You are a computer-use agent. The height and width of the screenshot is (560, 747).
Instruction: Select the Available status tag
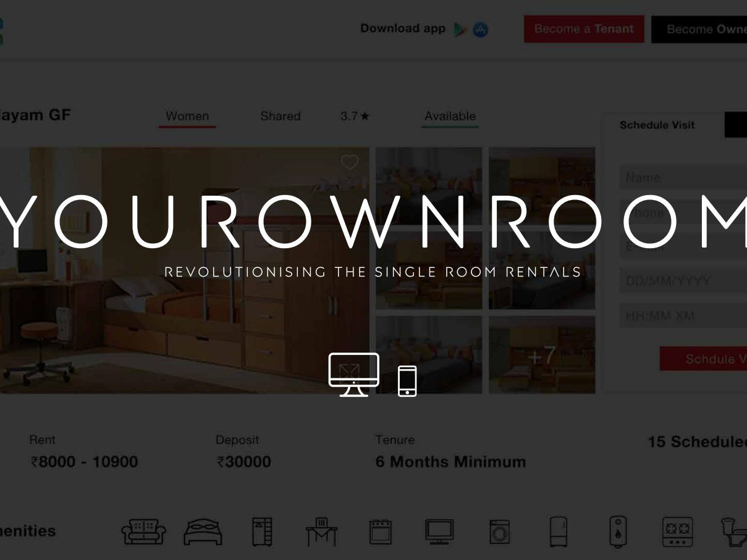(450, 116)
